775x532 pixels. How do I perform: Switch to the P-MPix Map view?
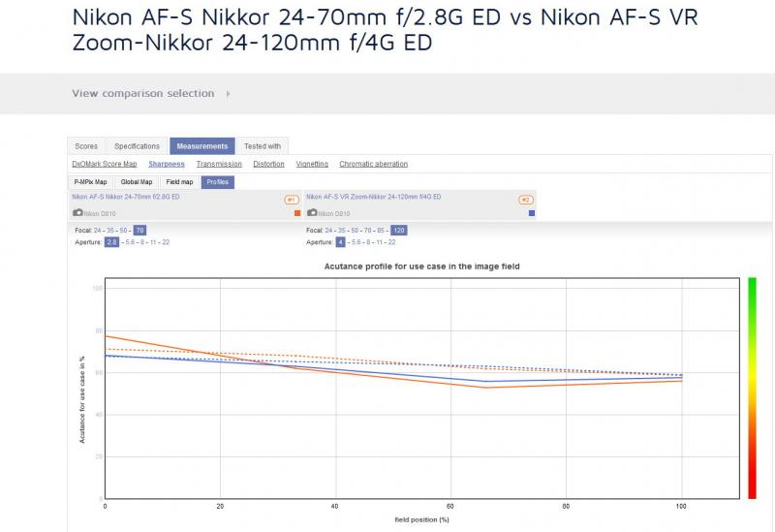(x=90, y=182)
